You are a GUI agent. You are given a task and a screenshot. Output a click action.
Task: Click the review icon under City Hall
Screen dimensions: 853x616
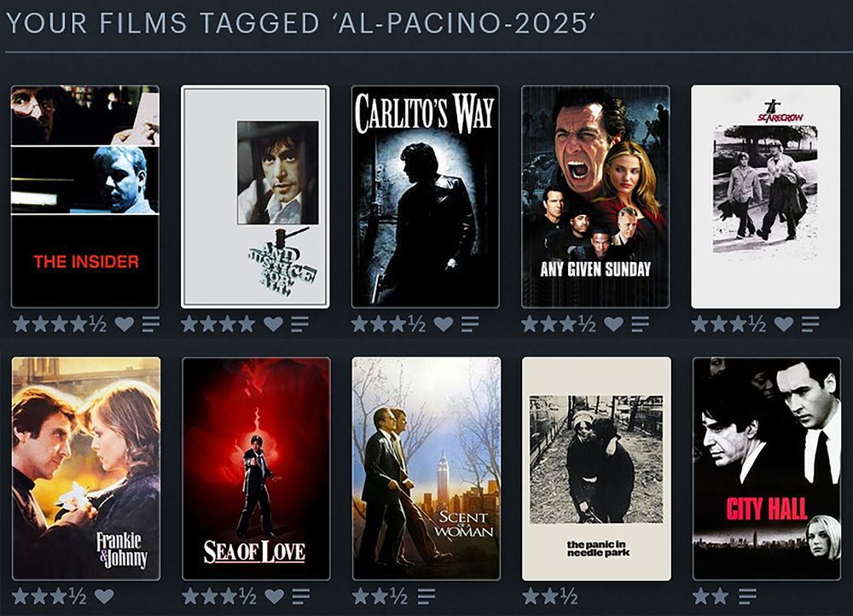pos(747,596)
